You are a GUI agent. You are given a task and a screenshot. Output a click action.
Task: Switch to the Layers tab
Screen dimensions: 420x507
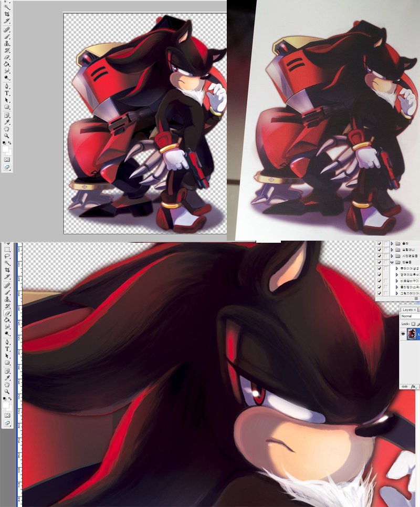[x=408, y=310]
